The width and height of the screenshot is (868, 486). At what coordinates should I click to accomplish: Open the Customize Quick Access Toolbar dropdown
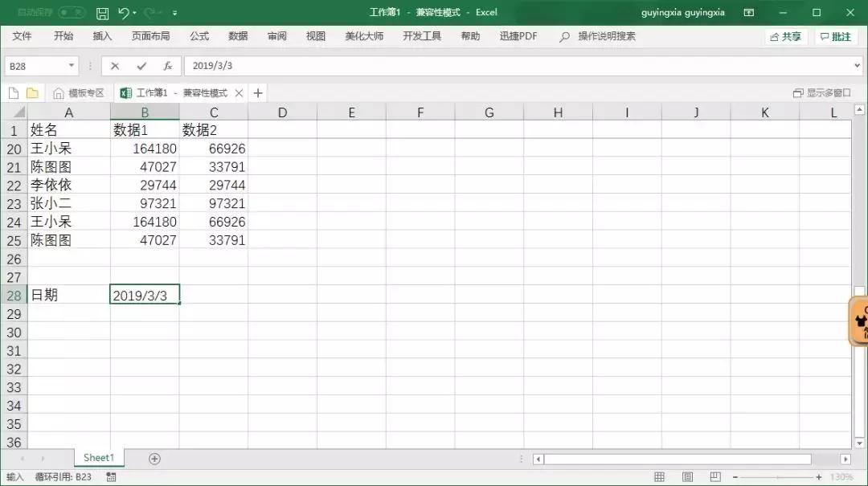point(174,13)
